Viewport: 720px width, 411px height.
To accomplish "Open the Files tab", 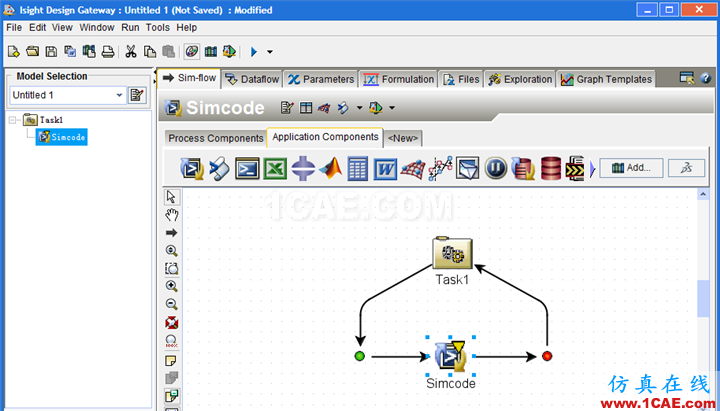I will pyautogui.click(x=461, y=79).
